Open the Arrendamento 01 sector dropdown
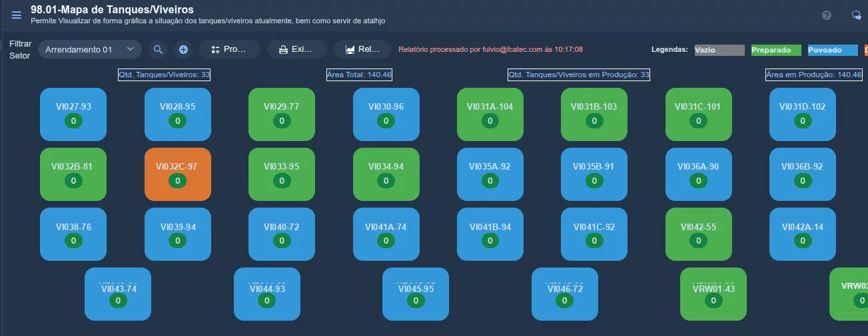The image size is (868, 336). point(90,49)
